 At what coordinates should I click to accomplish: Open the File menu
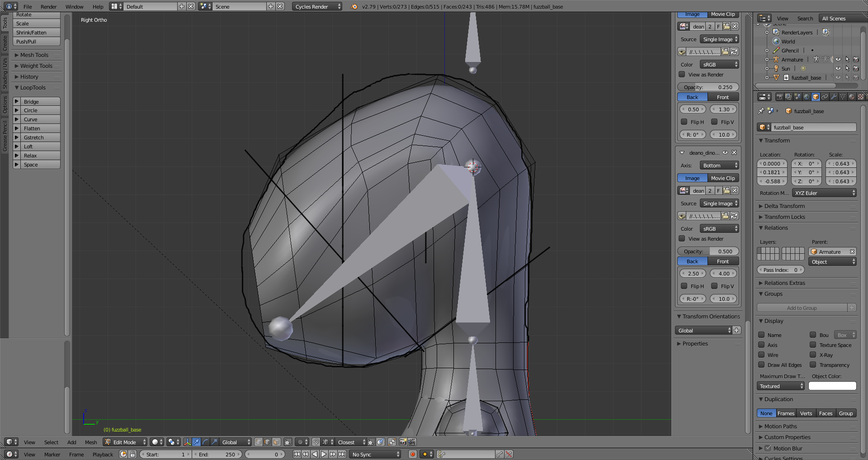[28, 6]
